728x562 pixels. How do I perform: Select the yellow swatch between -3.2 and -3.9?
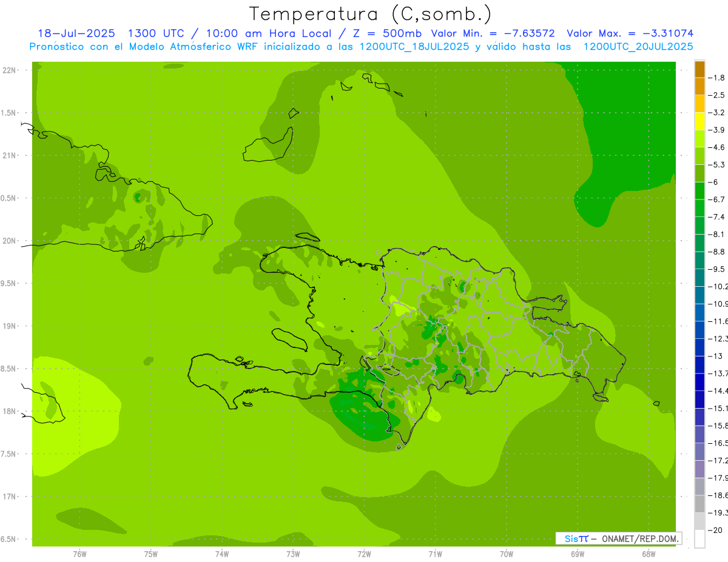[x=699, y=121]
